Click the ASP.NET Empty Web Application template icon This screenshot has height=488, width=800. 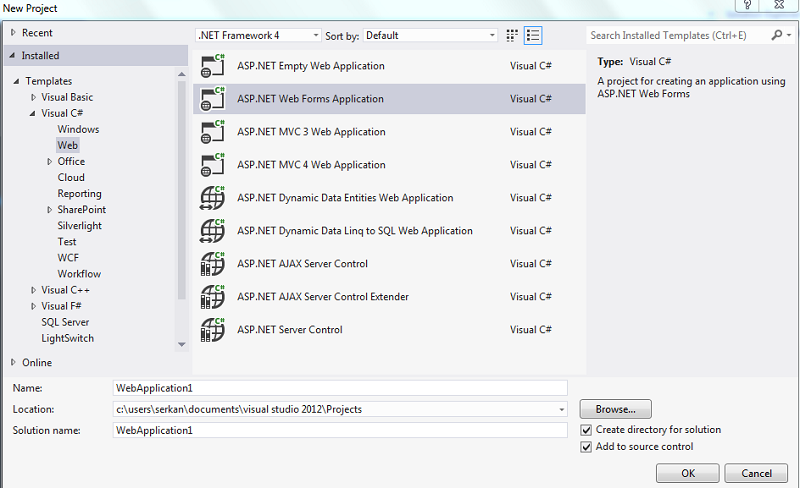212,66
